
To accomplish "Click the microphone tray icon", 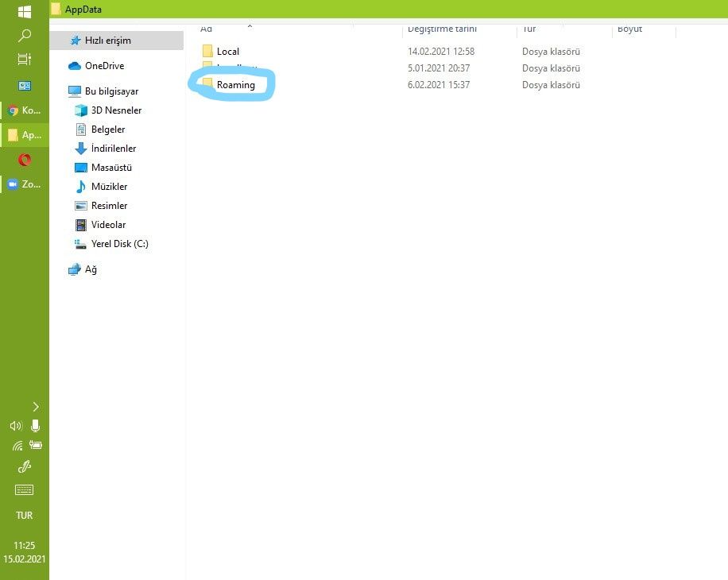I will point(35,426).
